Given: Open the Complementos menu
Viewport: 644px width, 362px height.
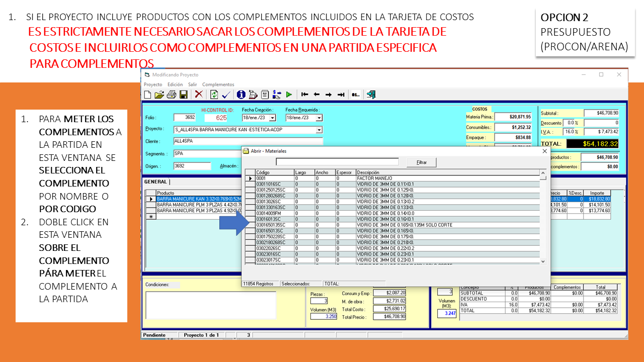Looking at the screenshot, I should tap(218, 84).
